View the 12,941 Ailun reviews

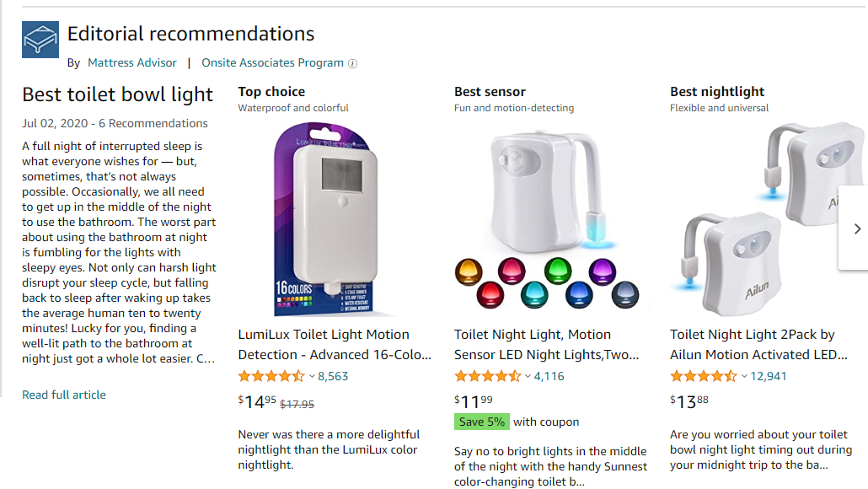pos(769,377)
